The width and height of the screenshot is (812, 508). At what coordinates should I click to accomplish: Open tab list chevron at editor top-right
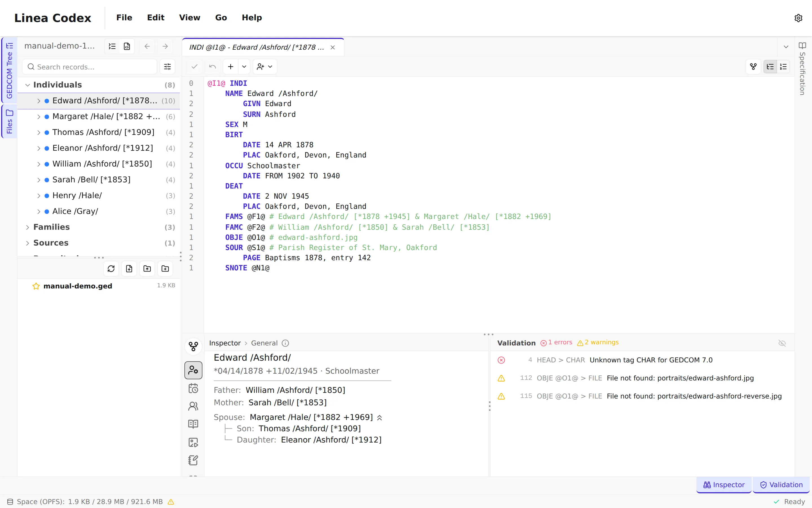pos(786,47)
